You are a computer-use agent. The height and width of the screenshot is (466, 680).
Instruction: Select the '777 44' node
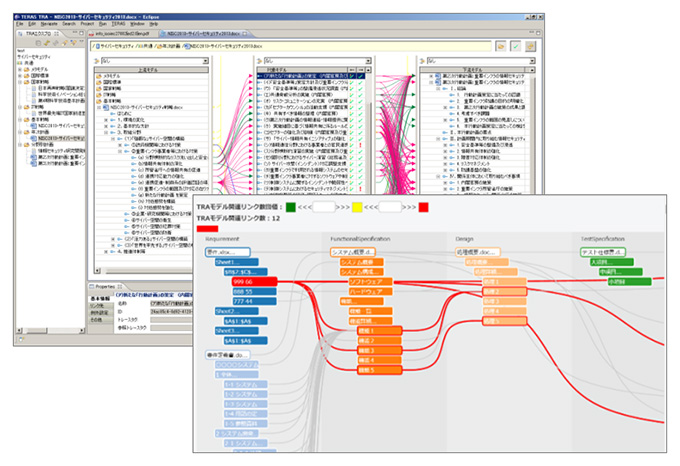255,301
